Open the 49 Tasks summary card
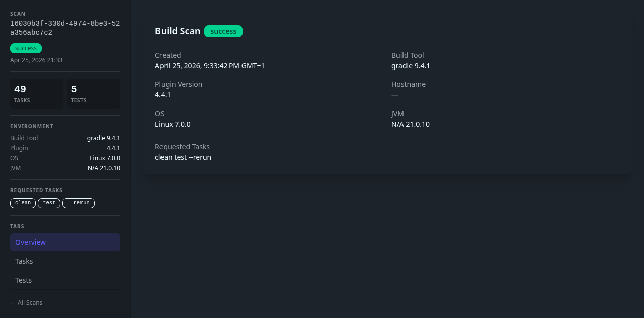This screenshot has width=644, height=318. point(36,93)
